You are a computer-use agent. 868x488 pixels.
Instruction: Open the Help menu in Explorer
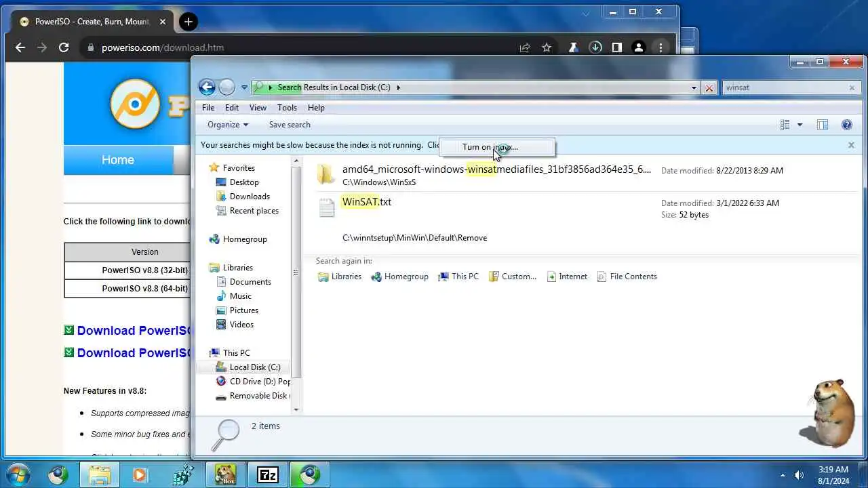coord(316,108)
